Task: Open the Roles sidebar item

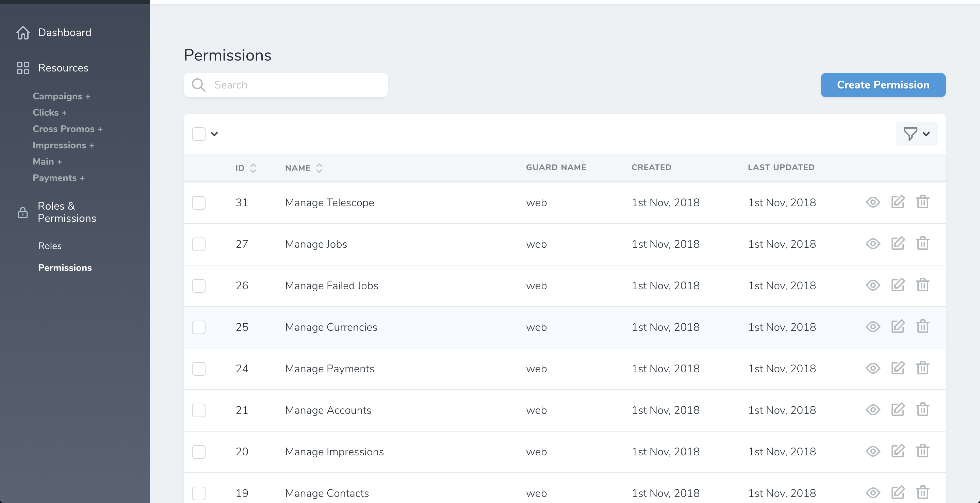Action: (50, 246)
